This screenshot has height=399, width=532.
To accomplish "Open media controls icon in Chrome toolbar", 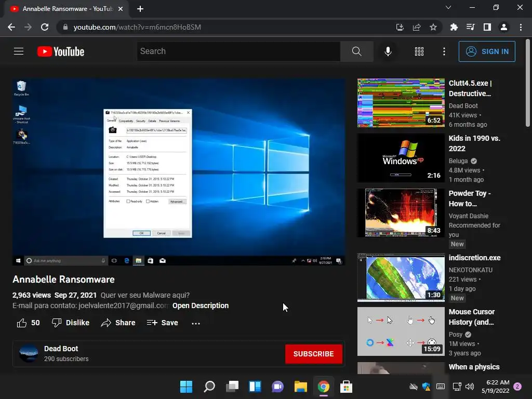I will (470, 27).
